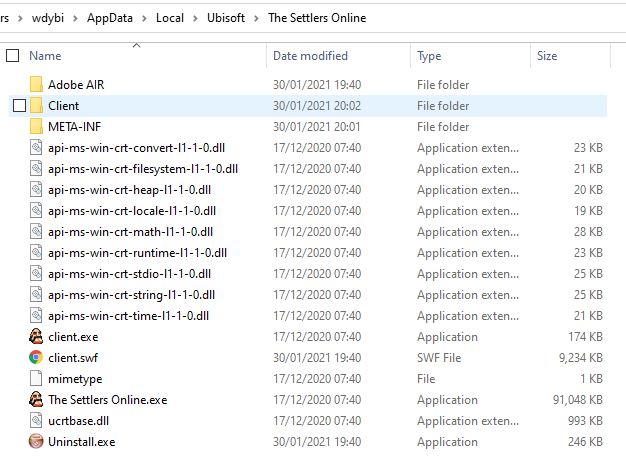The height and width of the screenshot is (473, 626).
Task: Click The Settlers Online.exe application icon
Action: pos(36,400)
